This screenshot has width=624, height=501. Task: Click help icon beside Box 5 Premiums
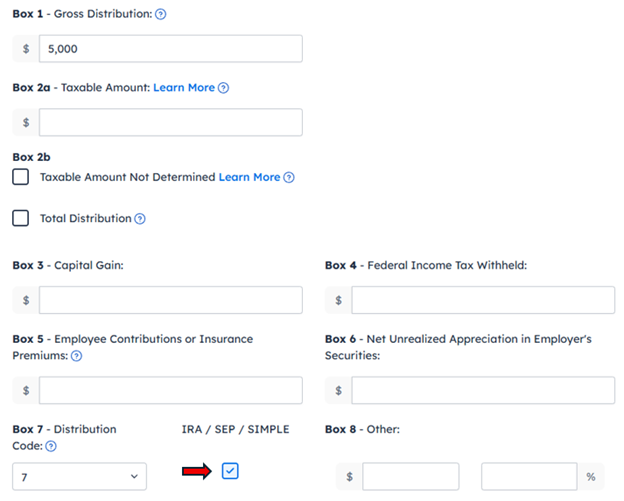click(x=76, y=356)
